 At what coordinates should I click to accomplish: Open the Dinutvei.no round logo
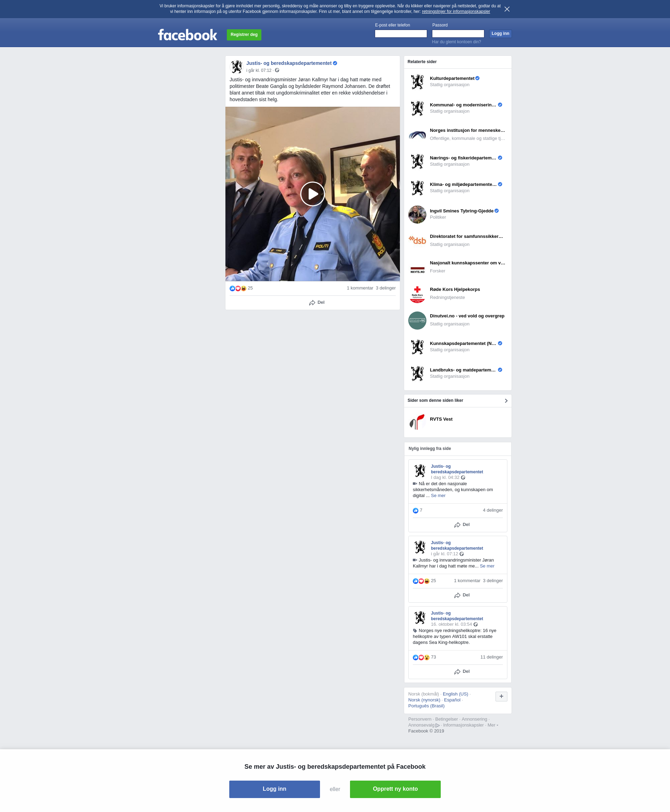tap(417, 320)
